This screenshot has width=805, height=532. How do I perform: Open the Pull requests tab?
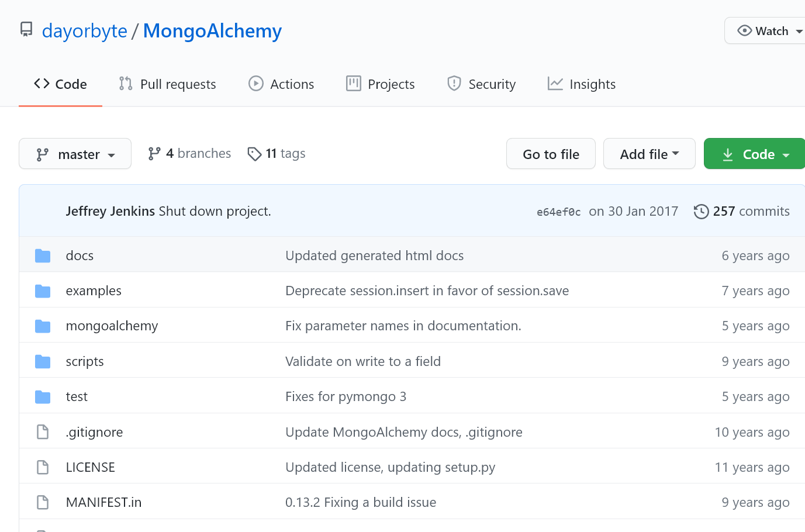(x=167, y=84)
